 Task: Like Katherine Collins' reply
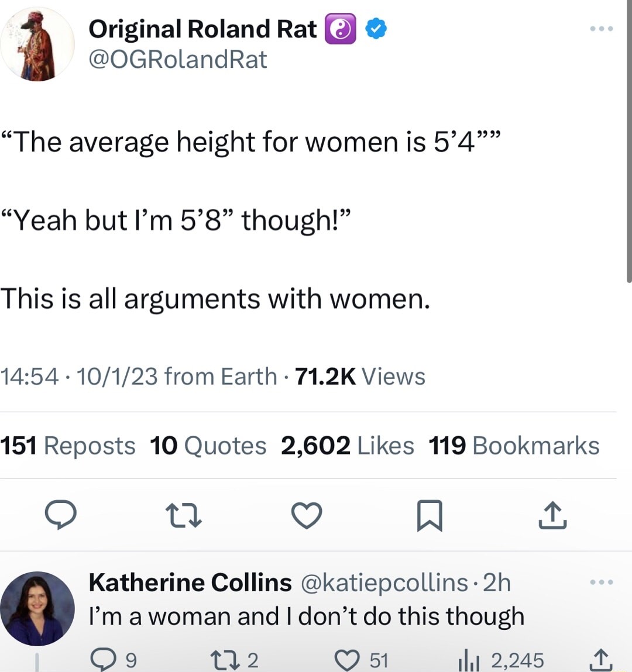tap(361, 660)
